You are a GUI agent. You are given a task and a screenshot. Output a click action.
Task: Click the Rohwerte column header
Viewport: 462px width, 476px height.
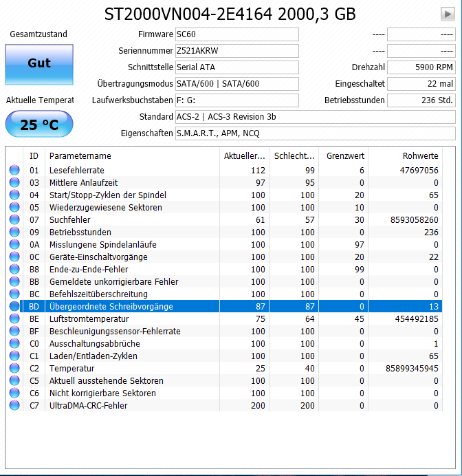point(406,156)
